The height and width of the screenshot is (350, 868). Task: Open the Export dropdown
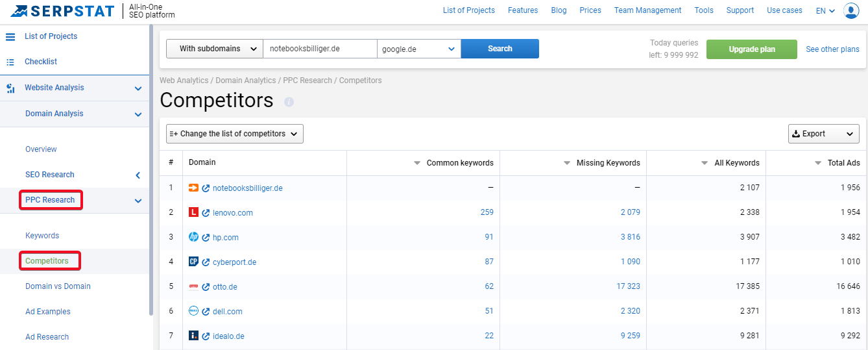tap(824, 134)
